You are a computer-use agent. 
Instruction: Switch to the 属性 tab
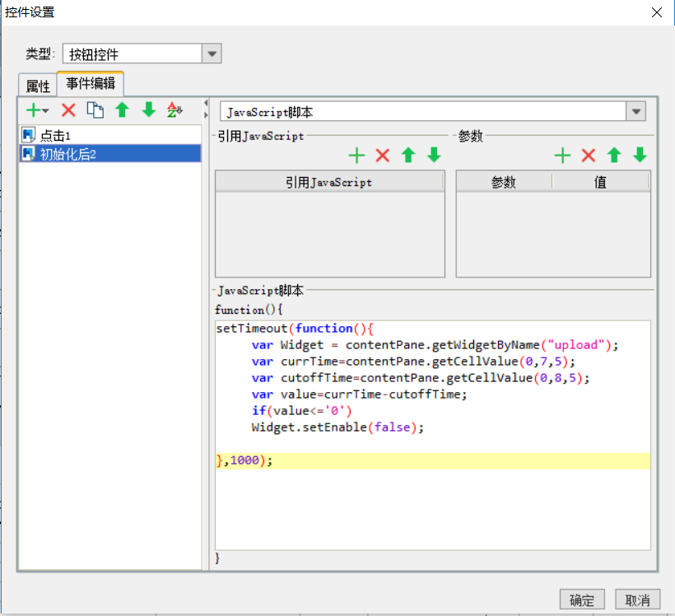pyautogui.click(x=38, y=86)
